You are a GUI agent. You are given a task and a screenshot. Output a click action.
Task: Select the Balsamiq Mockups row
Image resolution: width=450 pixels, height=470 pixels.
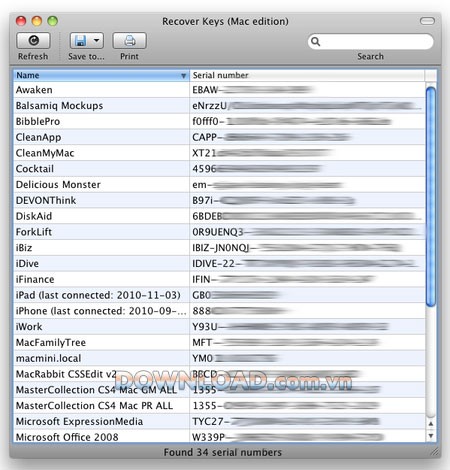[x=219, y=106]
